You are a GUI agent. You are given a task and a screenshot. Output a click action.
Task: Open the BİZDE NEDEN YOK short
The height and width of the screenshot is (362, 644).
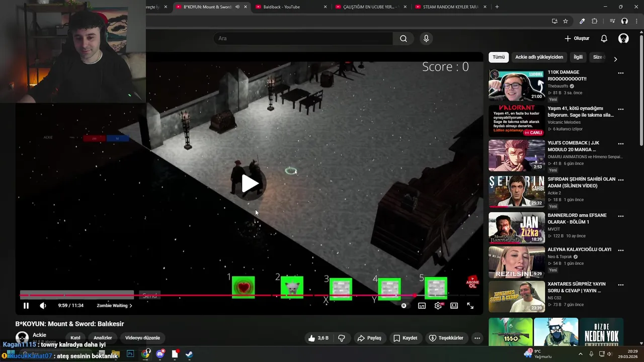(x=602, y=332)
